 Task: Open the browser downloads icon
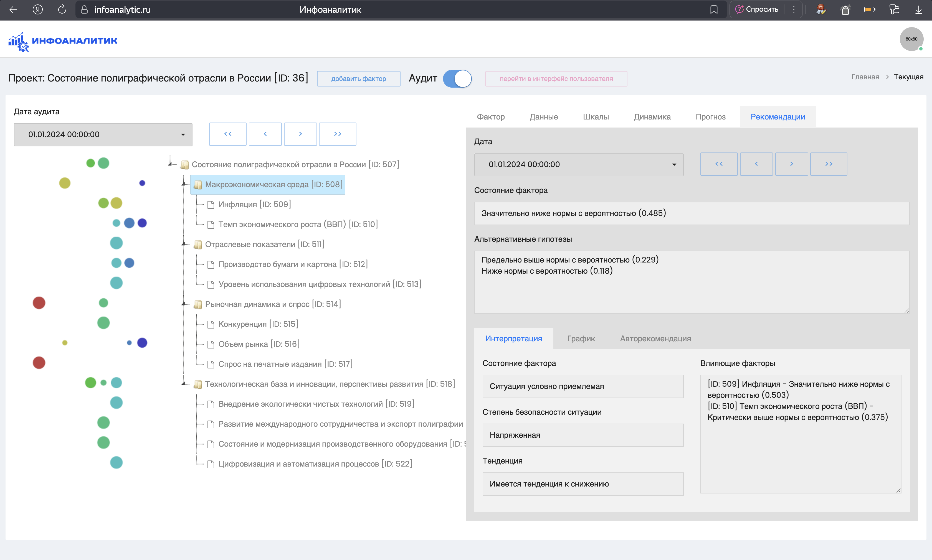pyautogui.click(x=918, y=9)
